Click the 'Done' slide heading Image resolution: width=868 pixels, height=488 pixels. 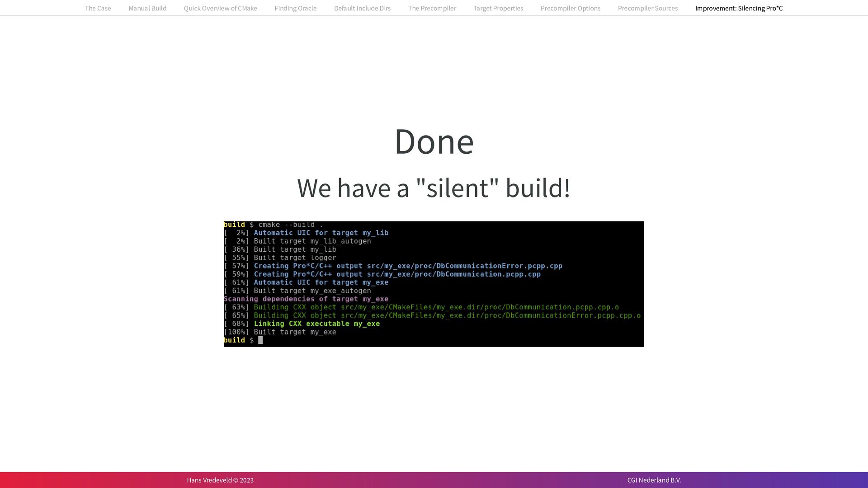[434, 141]
